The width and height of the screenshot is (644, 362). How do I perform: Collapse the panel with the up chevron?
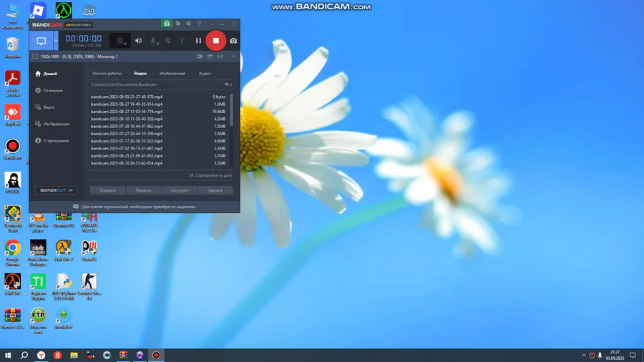click(234, 57)
